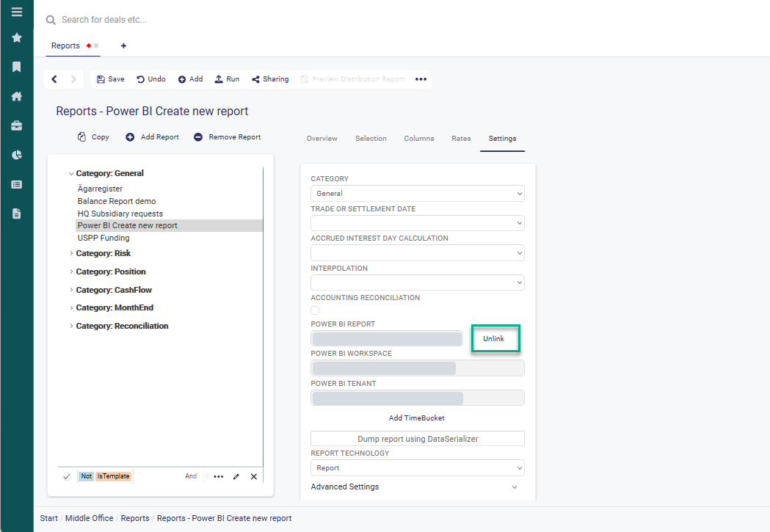Expand Category: Position
Screen dimensions: 770x532
(x=71, y=272)
